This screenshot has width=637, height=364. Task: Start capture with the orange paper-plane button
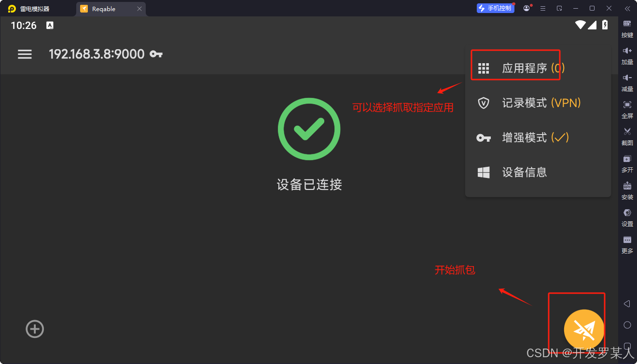(584, 329)
